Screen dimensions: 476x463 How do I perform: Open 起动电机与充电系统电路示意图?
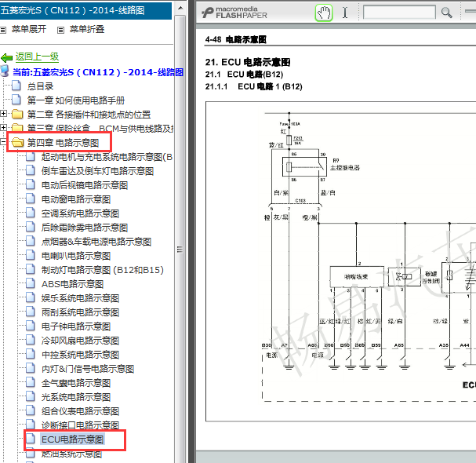(107, 157)
